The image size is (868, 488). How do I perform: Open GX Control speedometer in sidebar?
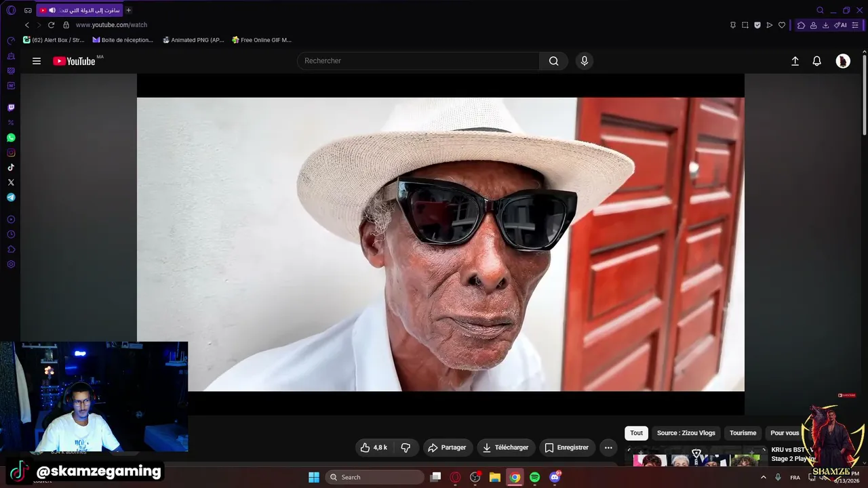point(11,41)
